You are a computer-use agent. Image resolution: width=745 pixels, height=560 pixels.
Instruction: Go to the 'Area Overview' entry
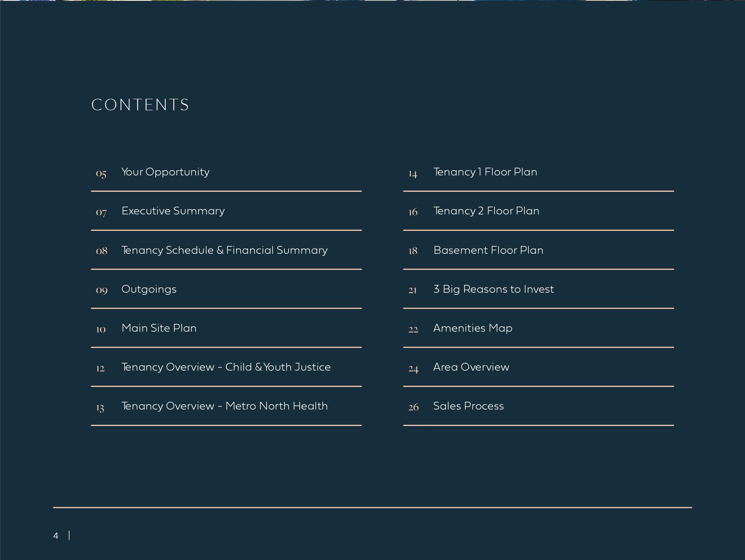(x=471, y=367)
